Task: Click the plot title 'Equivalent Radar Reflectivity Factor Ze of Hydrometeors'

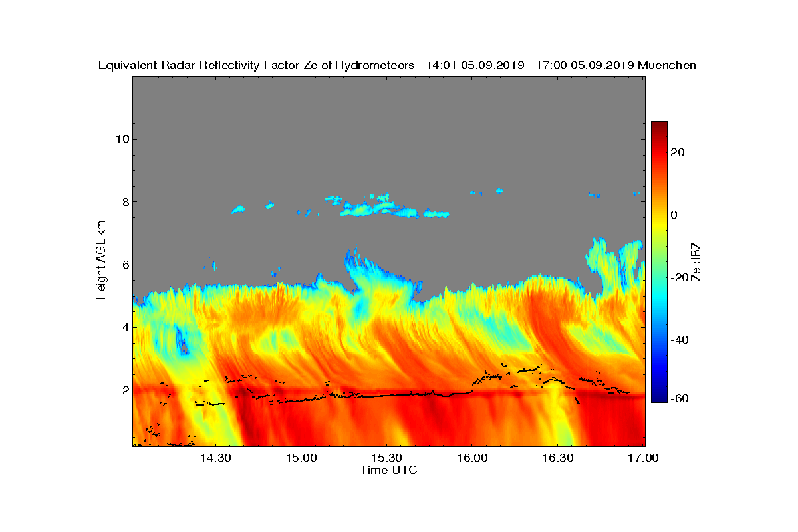Action: coord(257,65)
